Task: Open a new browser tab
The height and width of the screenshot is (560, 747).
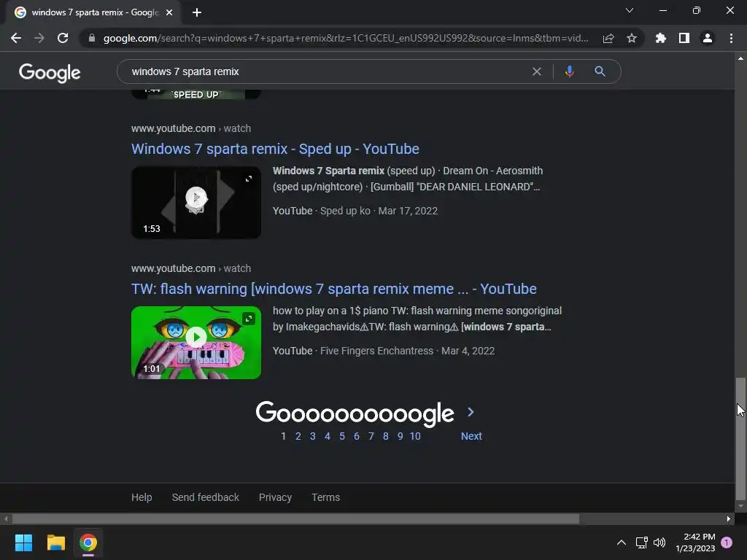Action: click(197, 12)
